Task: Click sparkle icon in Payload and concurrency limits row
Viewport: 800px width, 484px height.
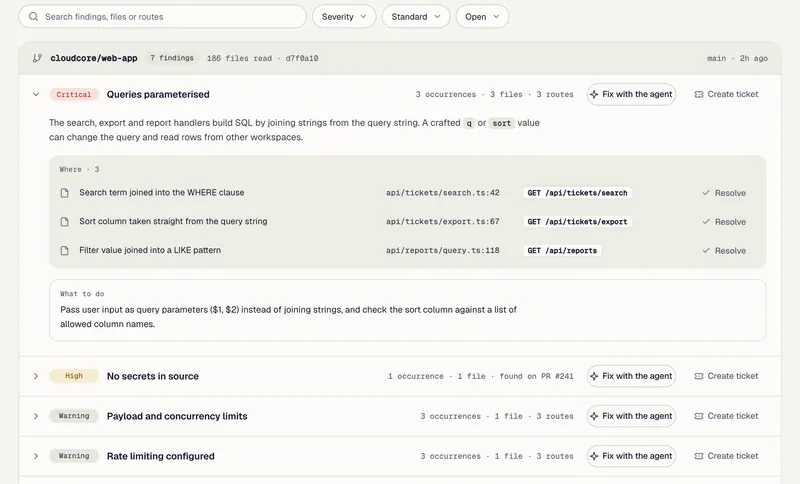Action: (594, 416)
